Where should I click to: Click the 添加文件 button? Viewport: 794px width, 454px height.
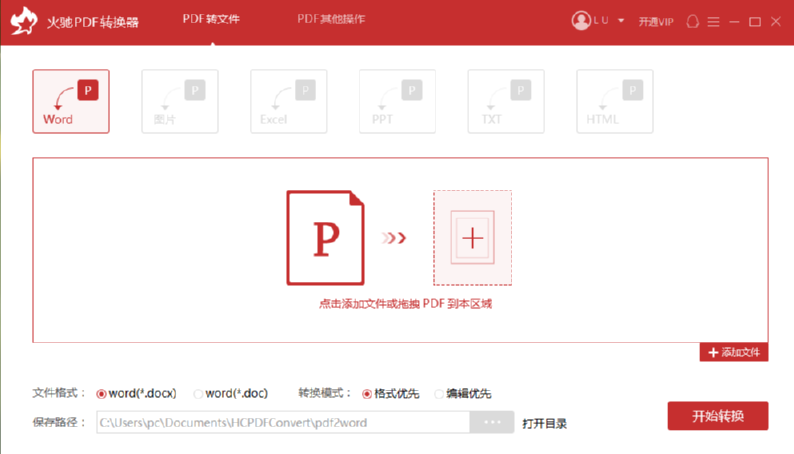point(734,352)
